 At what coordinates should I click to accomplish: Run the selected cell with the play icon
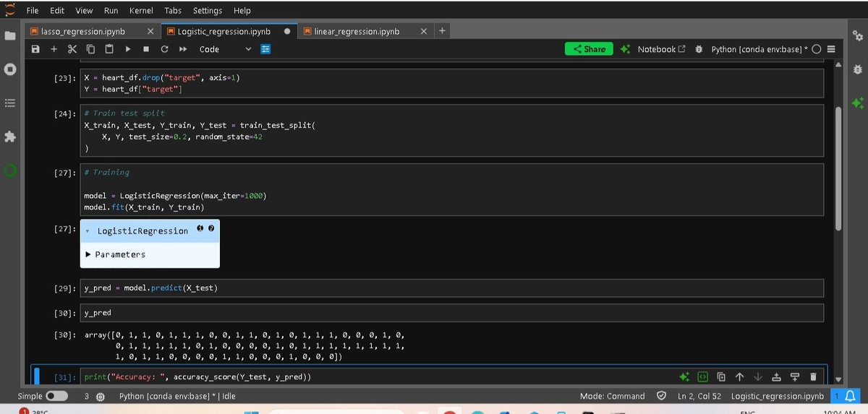(x=128, y=49)
